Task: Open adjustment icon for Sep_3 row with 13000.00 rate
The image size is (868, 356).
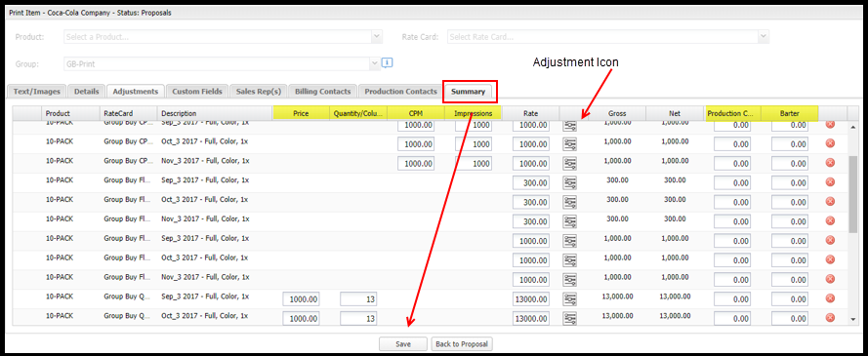Action: point(569,299)
